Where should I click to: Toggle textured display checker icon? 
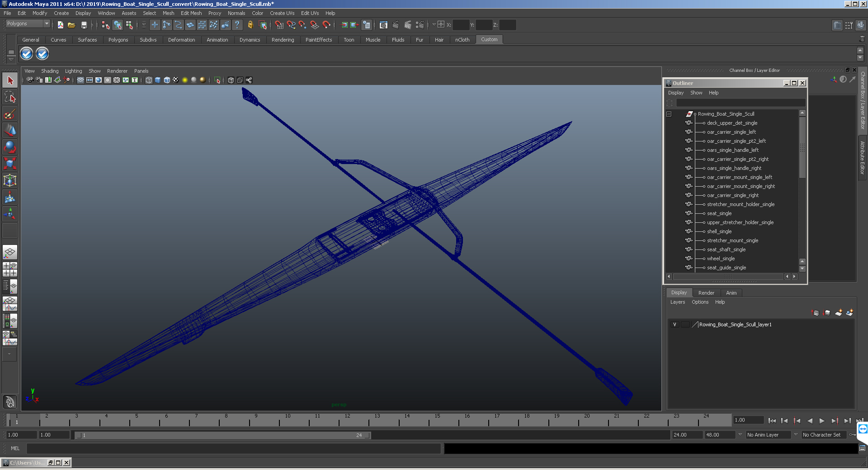coord(176,80)
